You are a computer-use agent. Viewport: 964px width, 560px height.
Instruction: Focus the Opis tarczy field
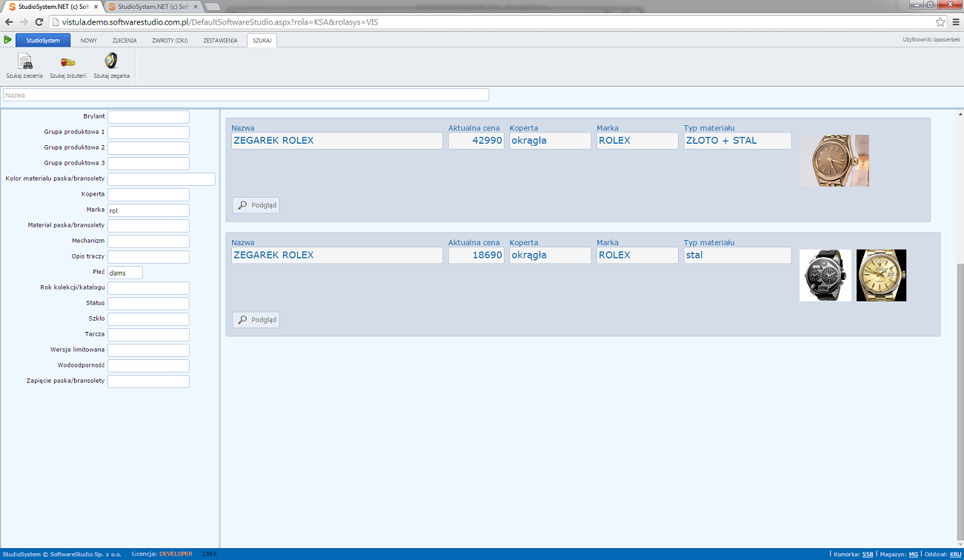click(x=148, y=257)
